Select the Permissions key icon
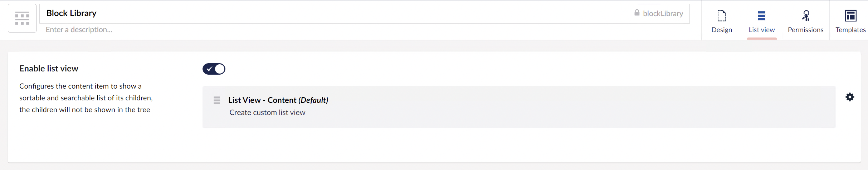The width and height of the screenshot is (868, 170). click(806, 16)
